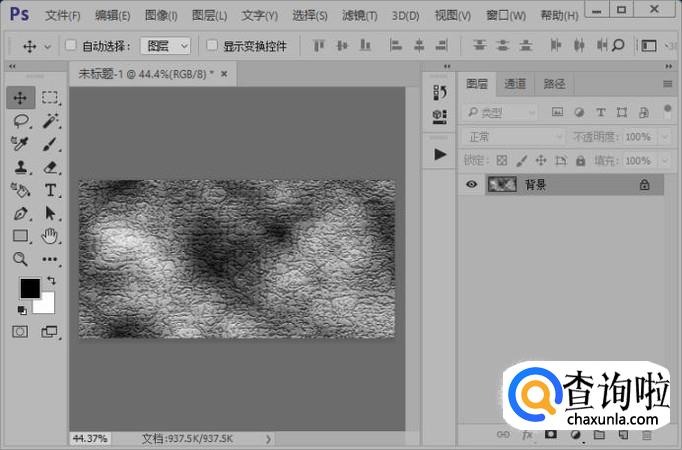Toggle lock all padlock
The width and height of the screenshot is (682, 450).
[x=580, y=161]
